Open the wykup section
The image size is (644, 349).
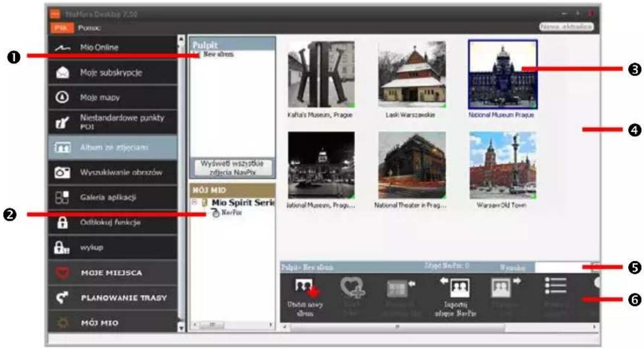click(113, 247)
